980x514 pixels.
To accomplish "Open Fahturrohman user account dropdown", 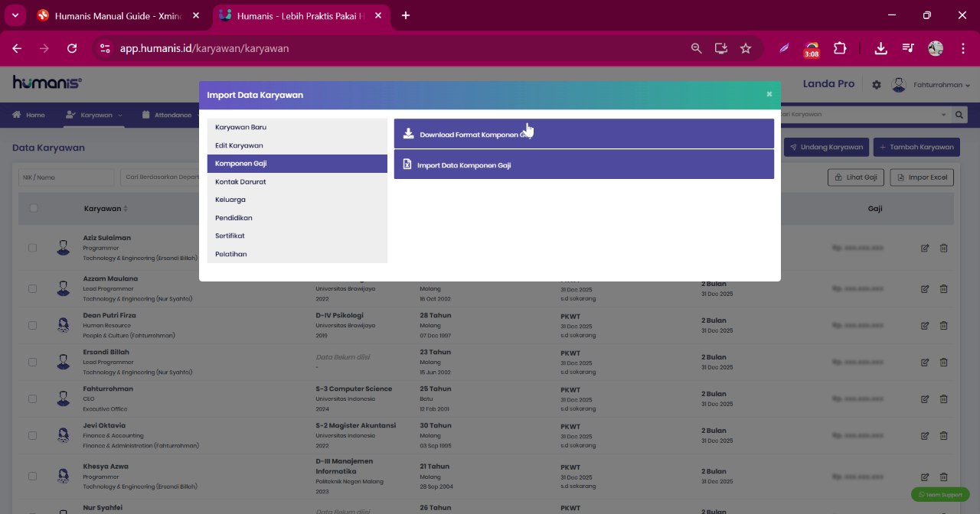I will pos(931,85).
